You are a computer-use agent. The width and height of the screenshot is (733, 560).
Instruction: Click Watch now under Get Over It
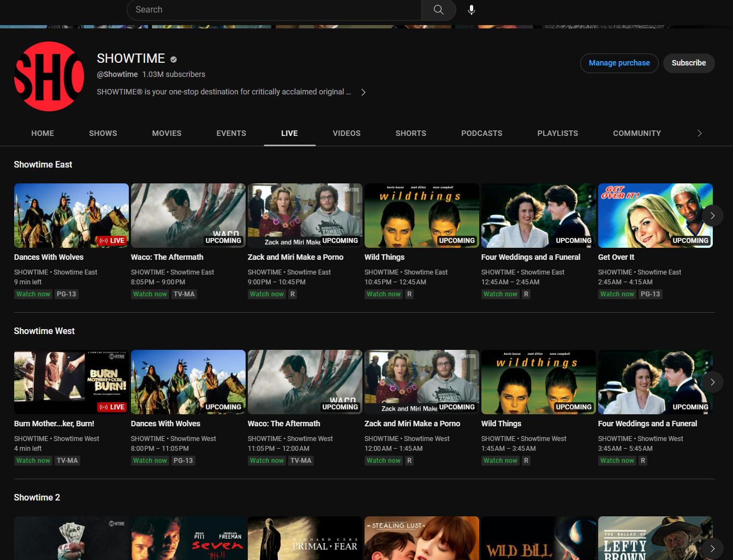click(x=617, y=294)
